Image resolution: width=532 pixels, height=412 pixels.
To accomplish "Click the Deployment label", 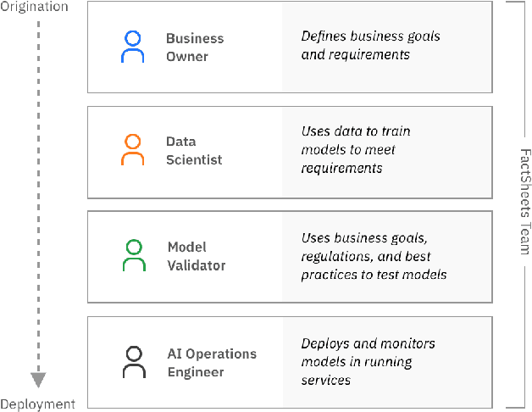I will pyautogui.click(x=37, y=404).
